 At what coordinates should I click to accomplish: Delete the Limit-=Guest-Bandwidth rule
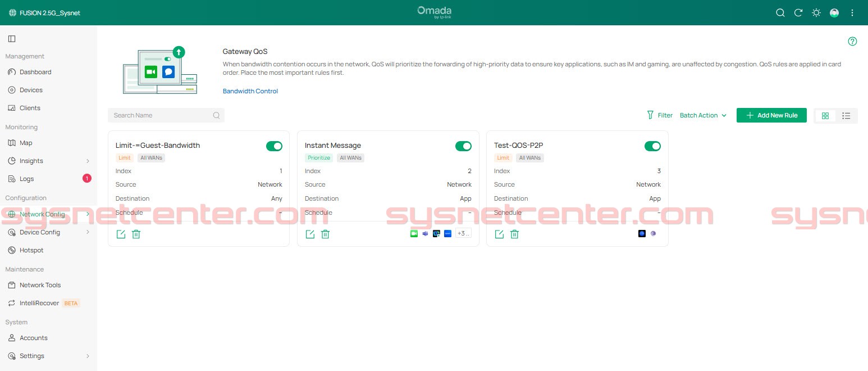136,234
